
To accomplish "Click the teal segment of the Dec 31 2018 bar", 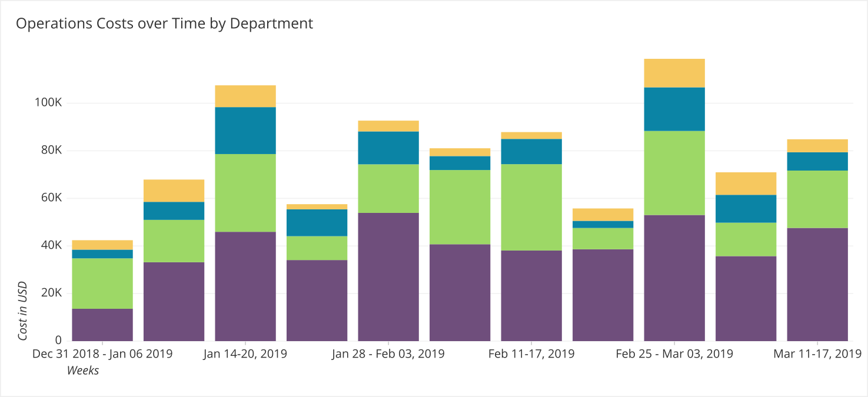I will click(x=102, y=254).
